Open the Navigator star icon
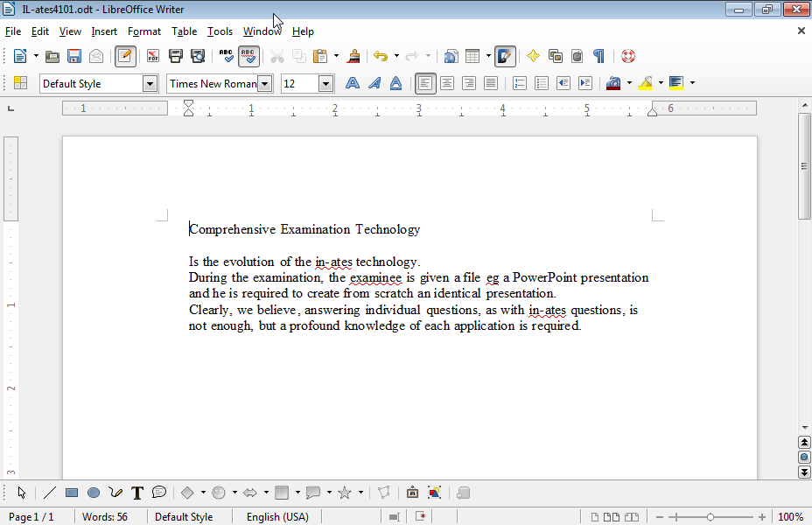Screen dimensions: 812x525 click(x=533, y=56)
